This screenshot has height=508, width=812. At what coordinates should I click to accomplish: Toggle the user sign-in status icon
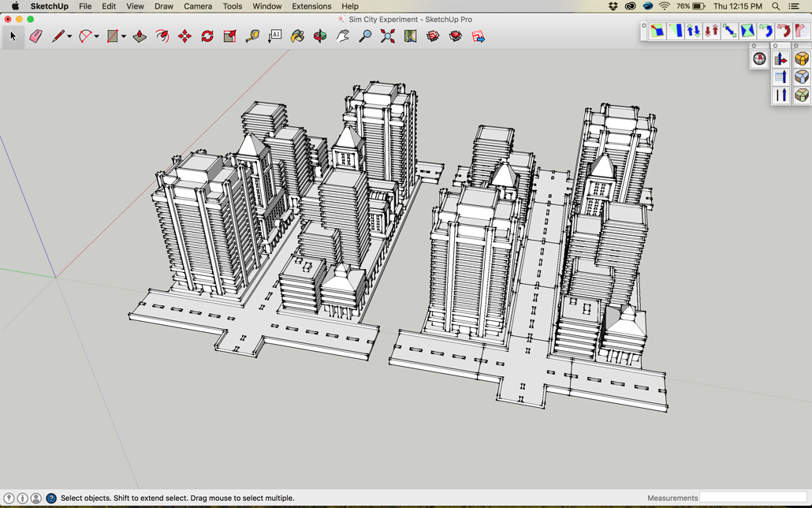[36, 499]
